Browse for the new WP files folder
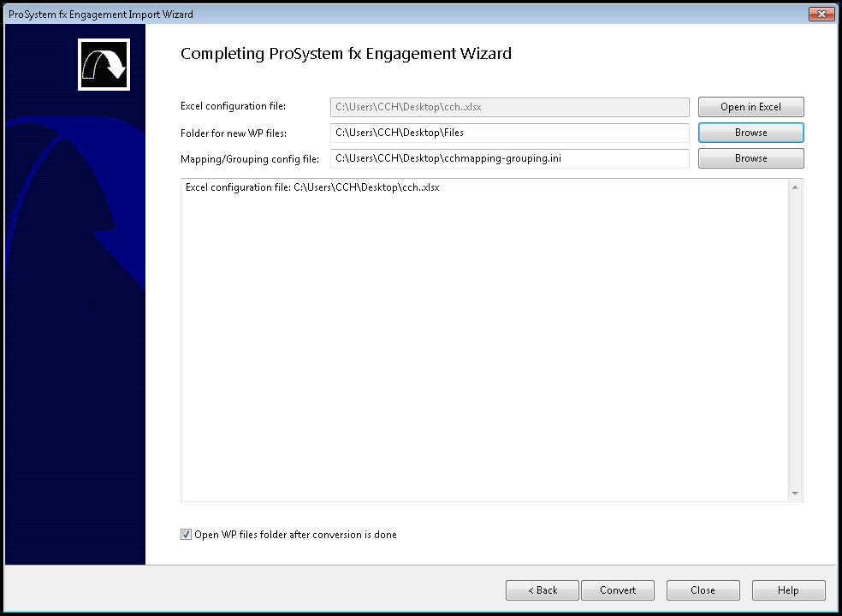Viewport: 842px width, 616px height. [750, 133]
